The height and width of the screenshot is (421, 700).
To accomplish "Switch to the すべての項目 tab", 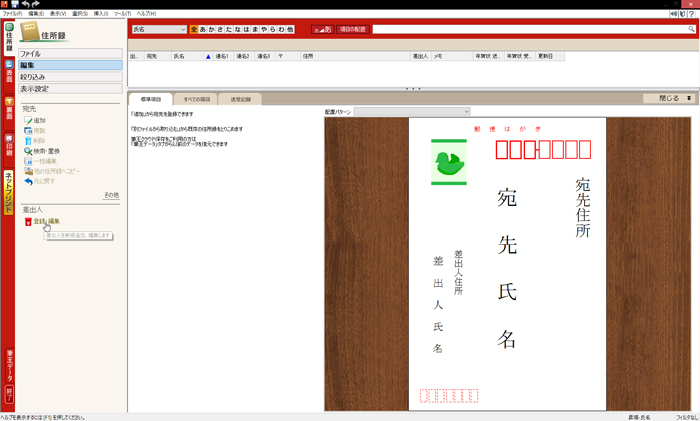I will 193,99.
